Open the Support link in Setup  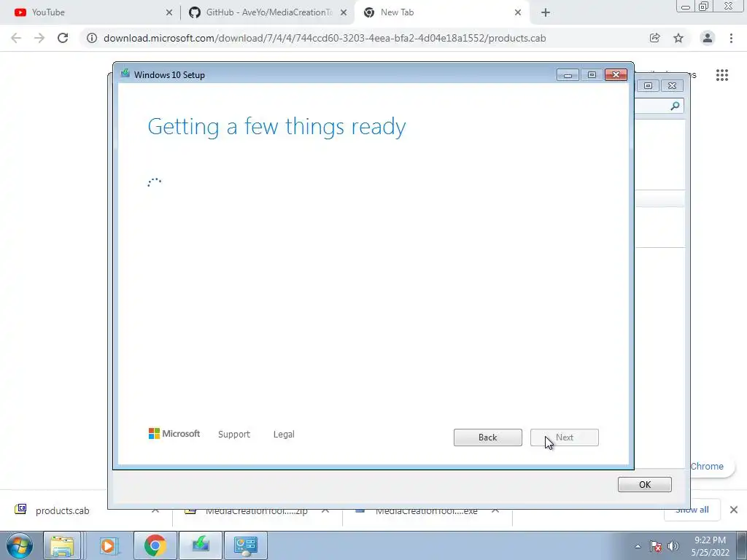tap(234, 435)
